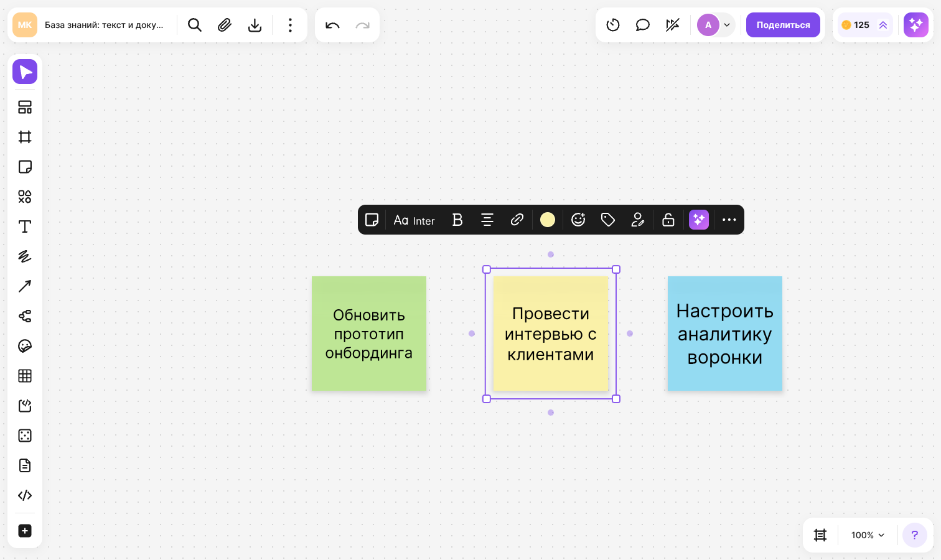Search the board with magnifier icon

click(x=195, y=25)
